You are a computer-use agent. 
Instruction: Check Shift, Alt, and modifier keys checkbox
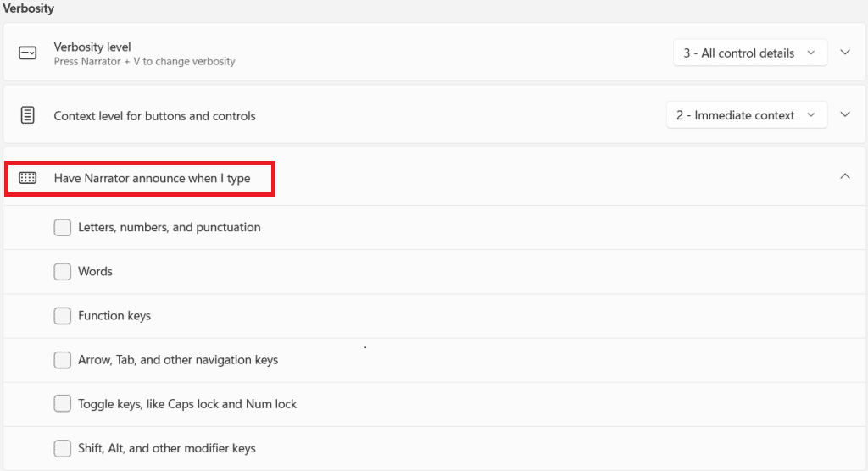63,448
